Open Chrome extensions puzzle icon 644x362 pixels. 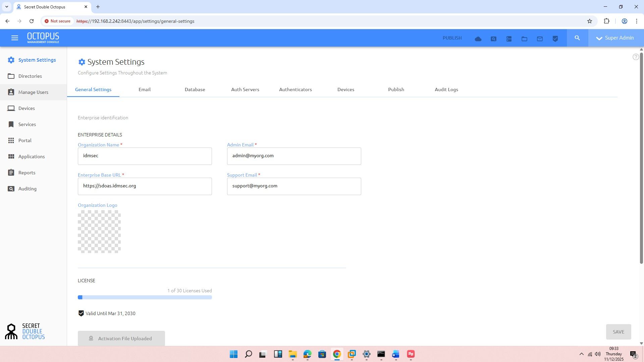click(606, 21)
